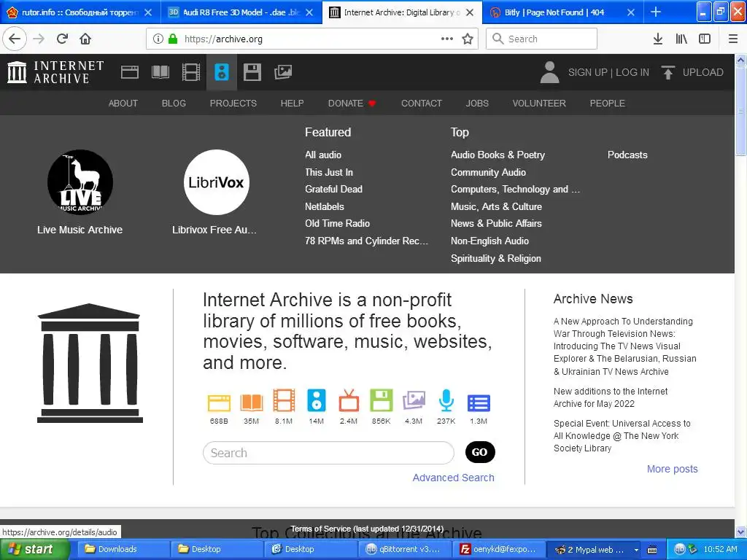Bookmark this page with star icon

click(468, 39)
